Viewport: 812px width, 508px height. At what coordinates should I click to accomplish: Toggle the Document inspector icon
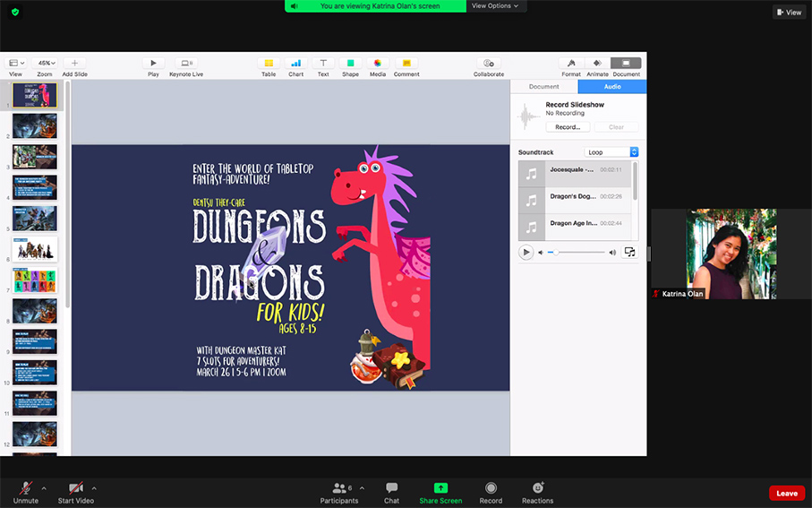coord(626,64)
